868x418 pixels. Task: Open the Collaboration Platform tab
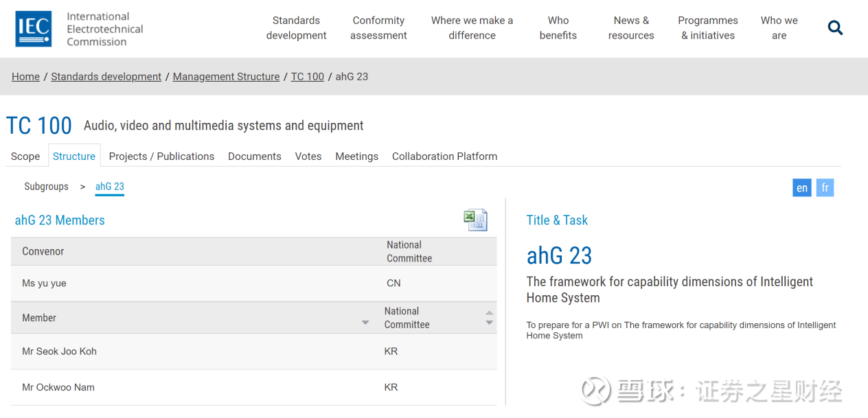point(444,156)
